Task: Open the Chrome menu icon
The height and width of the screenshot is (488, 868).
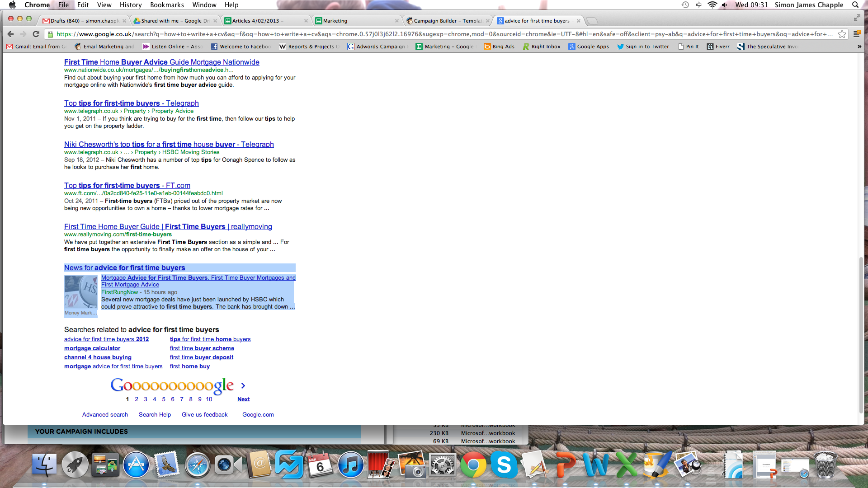Action: 856,34
